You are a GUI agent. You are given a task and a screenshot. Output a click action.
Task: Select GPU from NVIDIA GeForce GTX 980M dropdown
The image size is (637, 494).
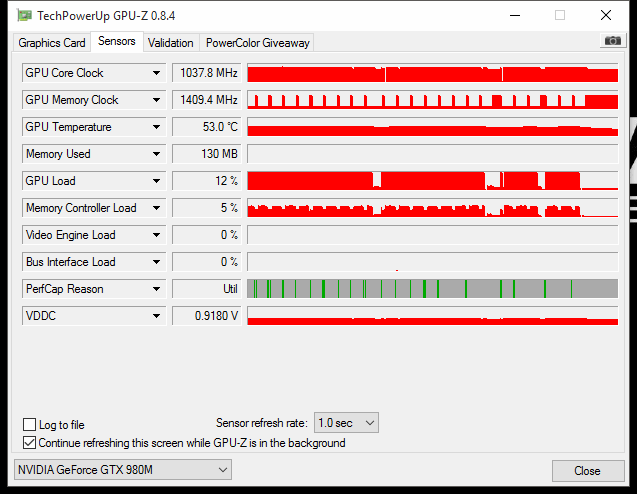point(123,470)
